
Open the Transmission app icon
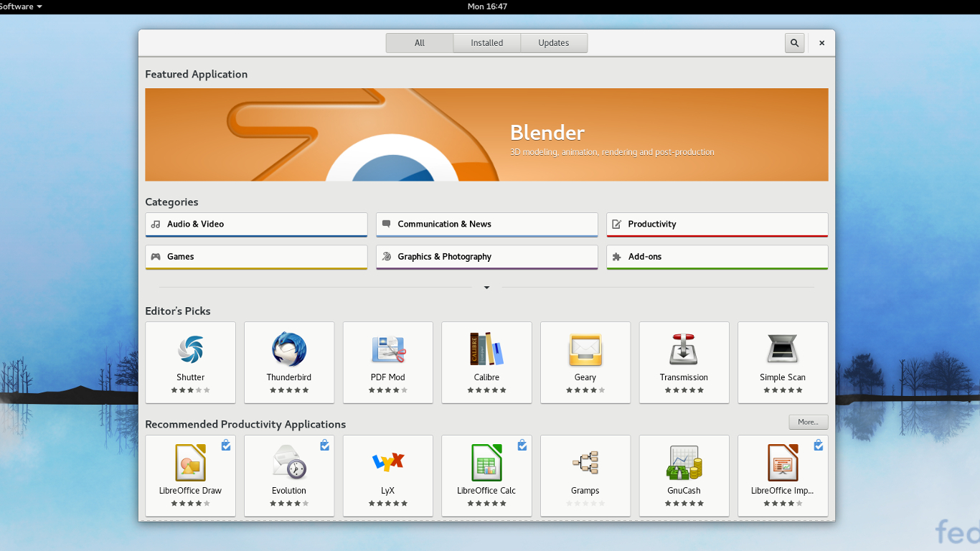(684, 349)
